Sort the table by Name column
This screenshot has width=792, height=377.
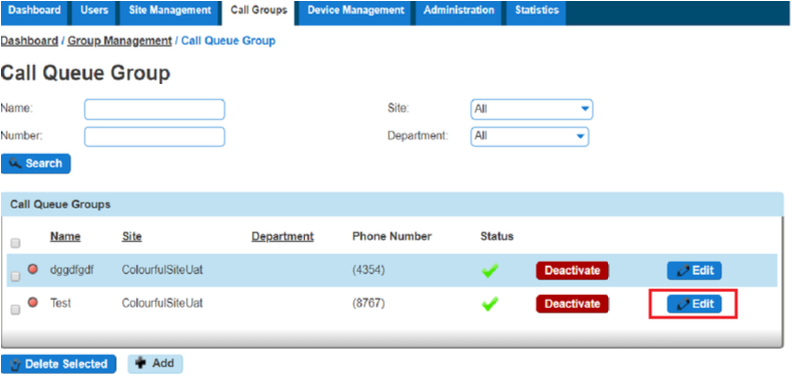(x=65, y=237)
